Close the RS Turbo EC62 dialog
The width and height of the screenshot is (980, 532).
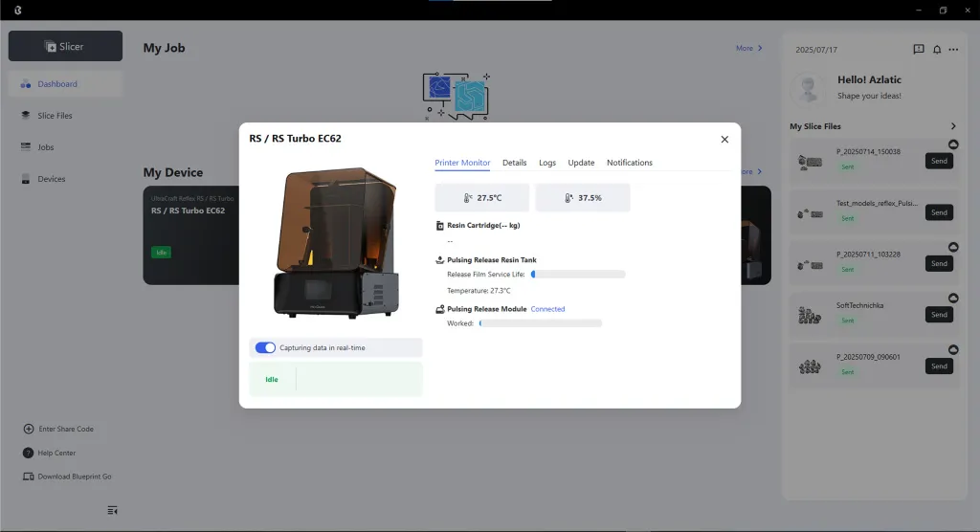(724, 140)
